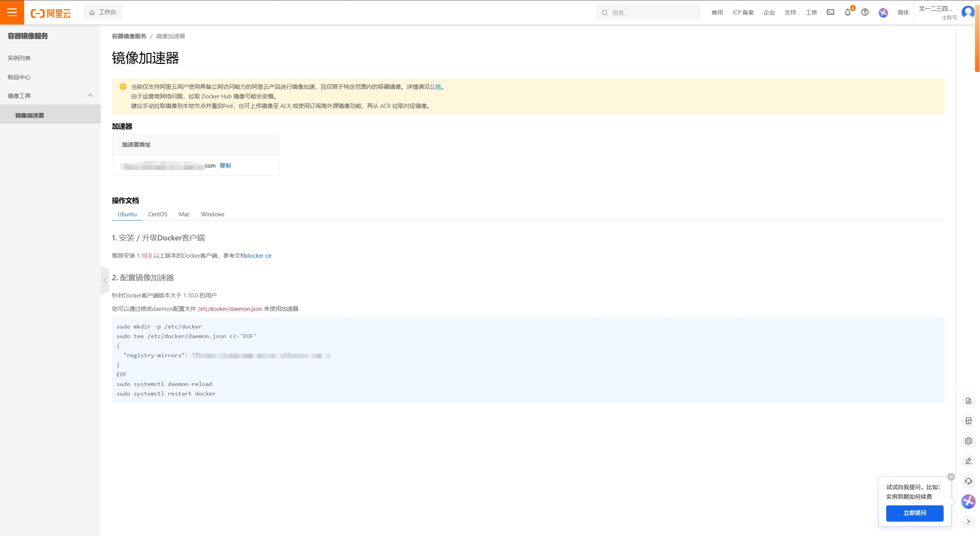Collapse right toolbar with arrow icon
The height and width of the screenshot is (536, 980).
(969, 521)
